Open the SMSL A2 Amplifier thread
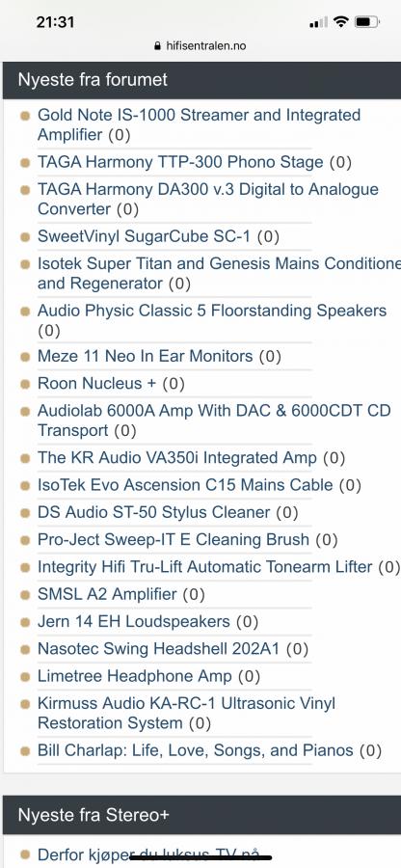 tap(107, 594)
